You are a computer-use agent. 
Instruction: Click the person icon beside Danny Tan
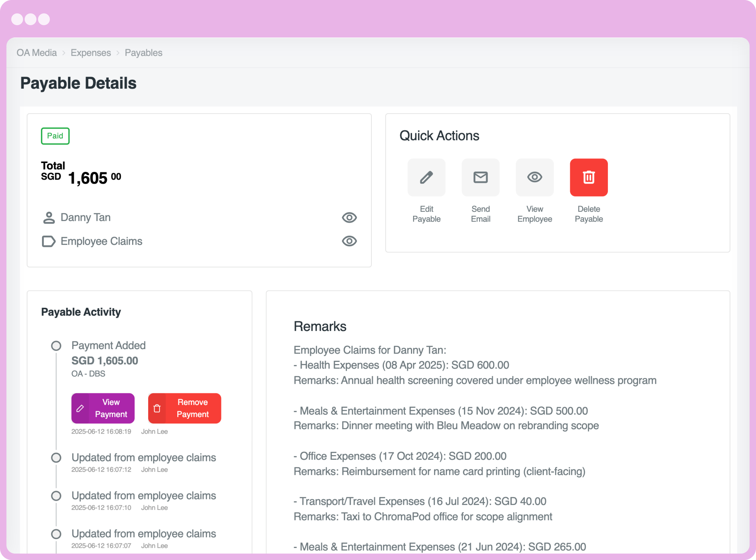pos(49,218)
